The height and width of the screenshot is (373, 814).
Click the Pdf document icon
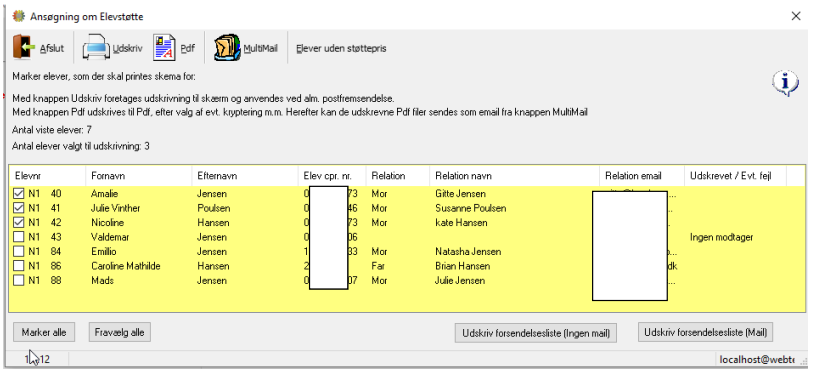click(x=165, y=48)
